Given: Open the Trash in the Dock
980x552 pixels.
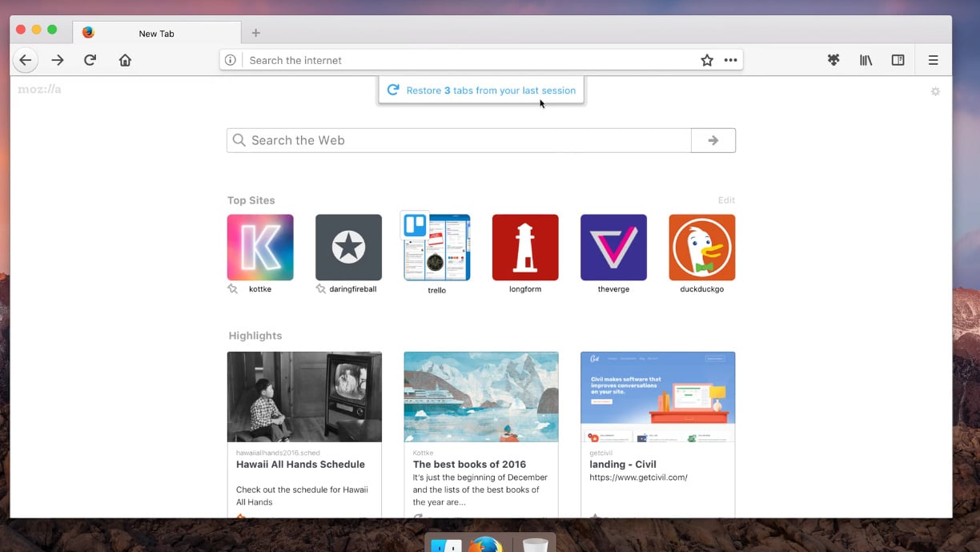Looking at the screenshot, I should (536, 546).
